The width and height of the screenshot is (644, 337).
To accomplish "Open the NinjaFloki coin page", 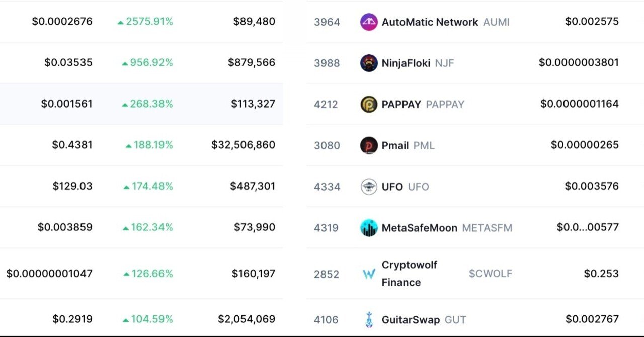I will [406, 63].
